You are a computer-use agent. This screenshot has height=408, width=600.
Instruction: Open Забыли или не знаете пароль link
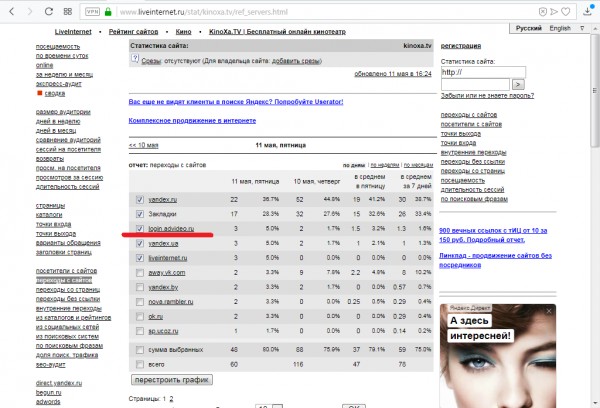click(x=487, y=96)
